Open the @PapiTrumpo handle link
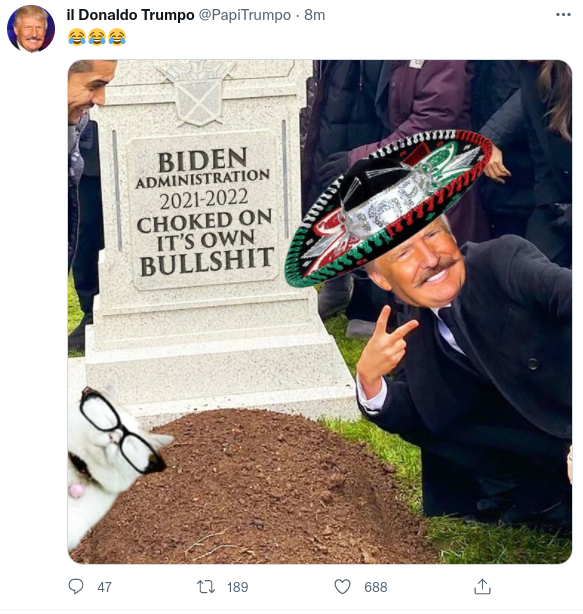Screen dimensions: 583x614 coord(245,15)
